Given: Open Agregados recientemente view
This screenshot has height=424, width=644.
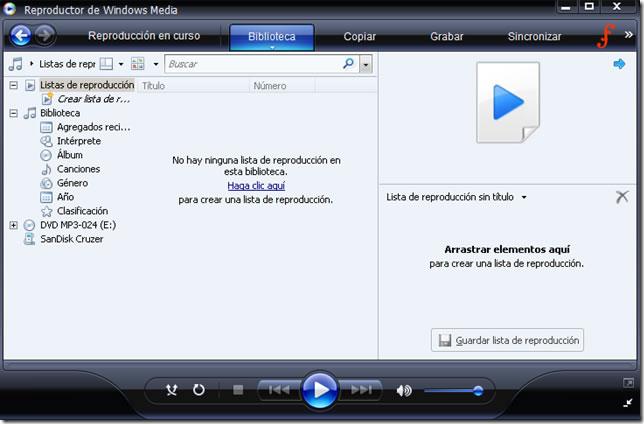Looking at the screenshot, I should [94, 127].
